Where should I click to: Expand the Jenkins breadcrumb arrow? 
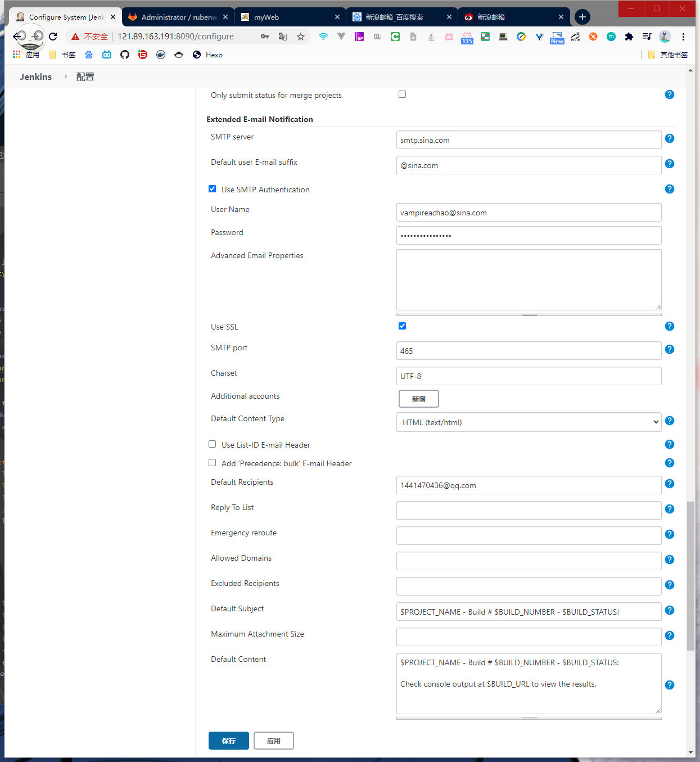(66, 76)
